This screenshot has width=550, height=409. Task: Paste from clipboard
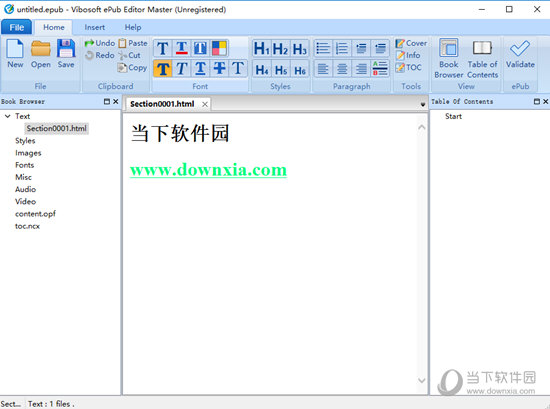click(133, 43)
